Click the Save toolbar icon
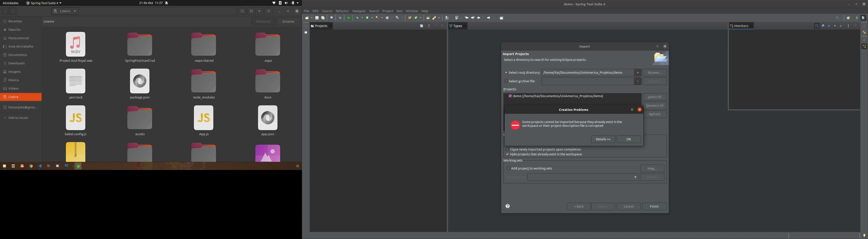Screen dimensions: 868x239 click(x=317, y=18)
